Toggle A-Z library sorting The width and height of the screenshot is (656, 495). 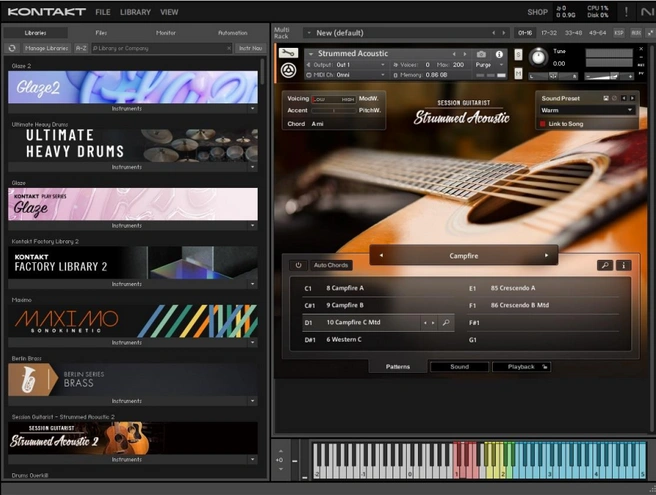click(x=81, y=49)
